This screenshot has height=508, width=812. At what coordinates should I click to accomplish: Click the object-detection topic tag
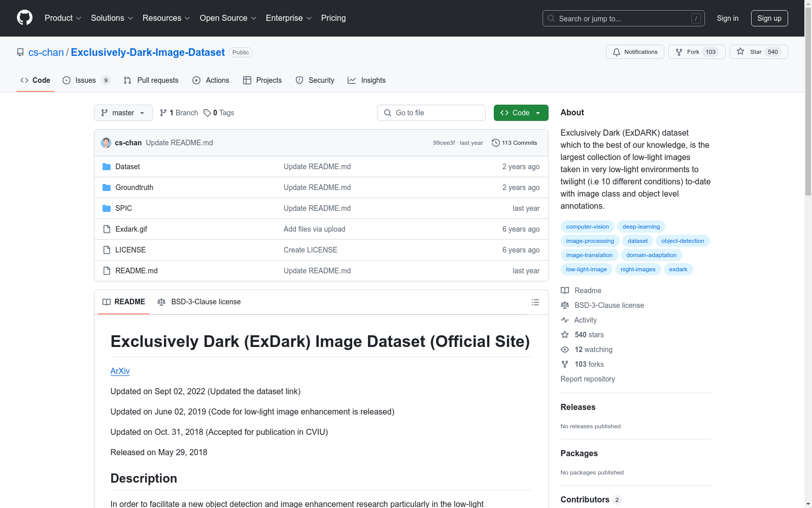tap(683, 241)
